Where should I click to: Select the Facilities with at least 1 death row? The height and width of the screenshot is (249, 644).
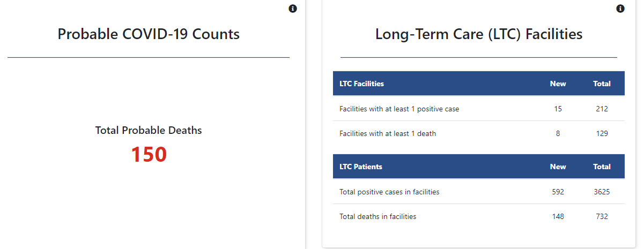tap(479, 133)
